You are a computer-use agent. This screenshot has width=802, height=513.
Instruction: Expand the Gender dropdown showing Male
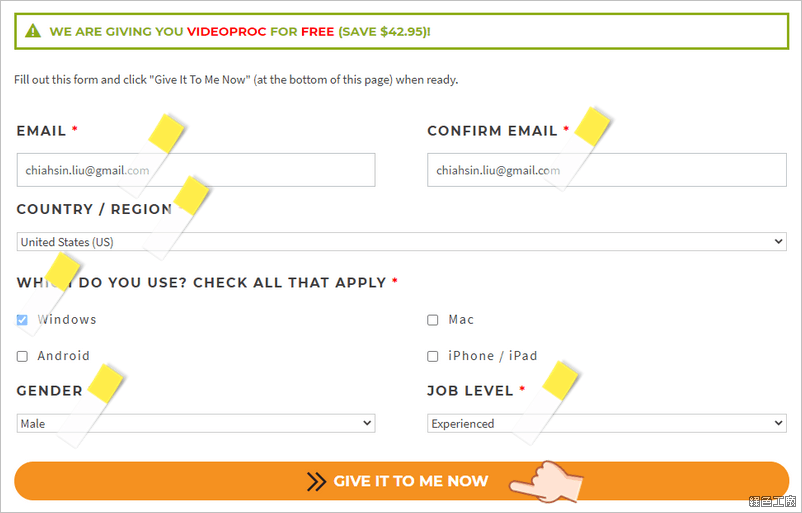pos(196,423)
